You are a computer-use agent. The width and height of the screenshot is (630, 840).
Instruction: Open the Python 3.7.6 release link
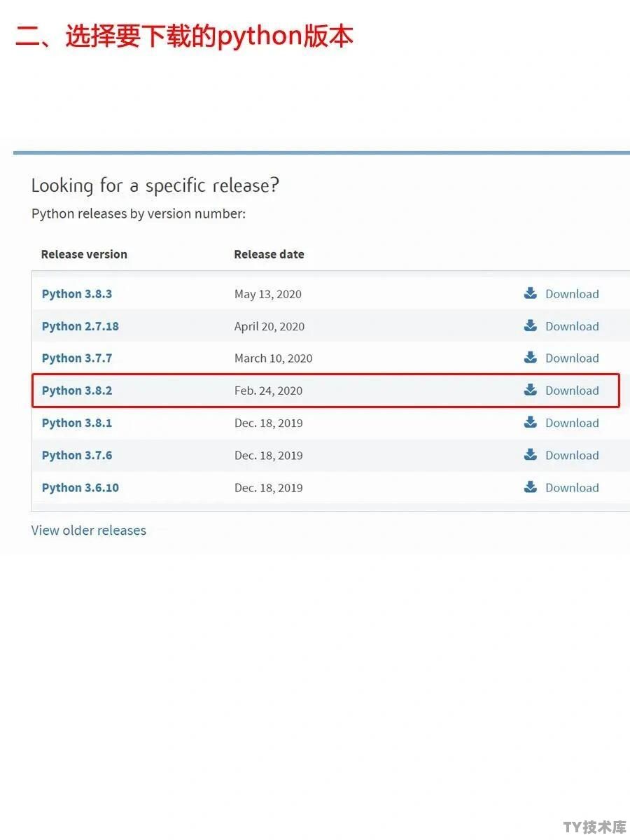click(77, 456)
